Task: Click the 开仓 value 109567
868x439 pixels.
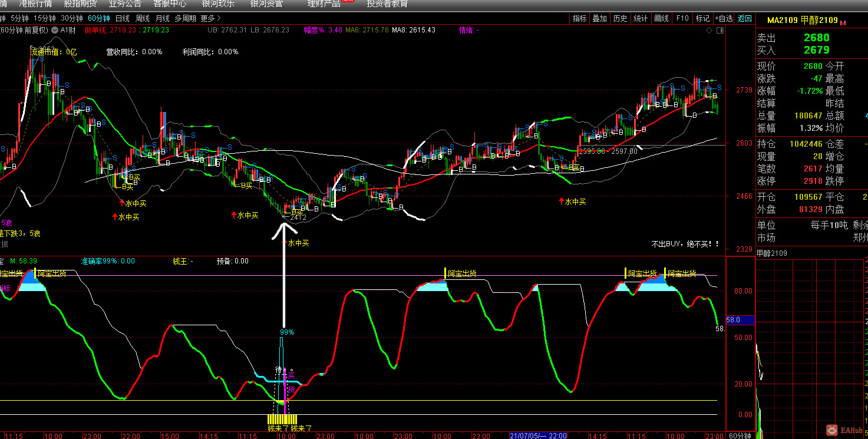Action: pyautogui.click(x=808, y=197)
